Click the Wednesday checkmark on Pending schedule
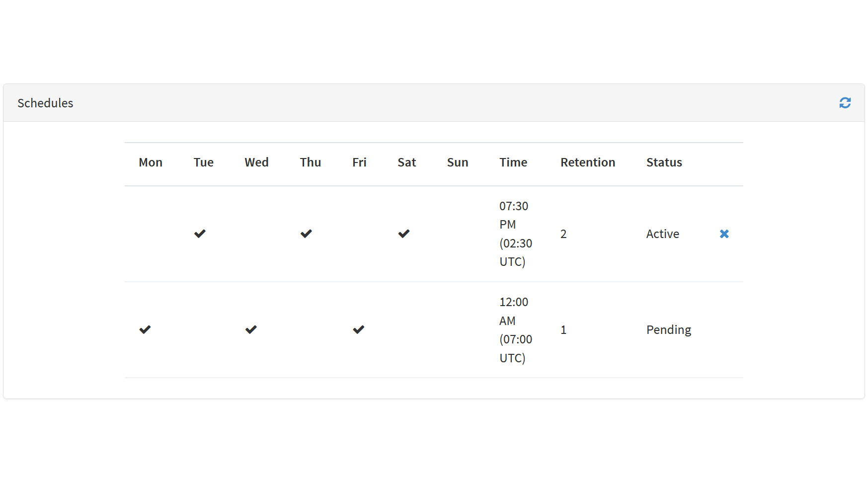Screen dimensions: 868x488 pyautogui.click(x=251, y=329)
